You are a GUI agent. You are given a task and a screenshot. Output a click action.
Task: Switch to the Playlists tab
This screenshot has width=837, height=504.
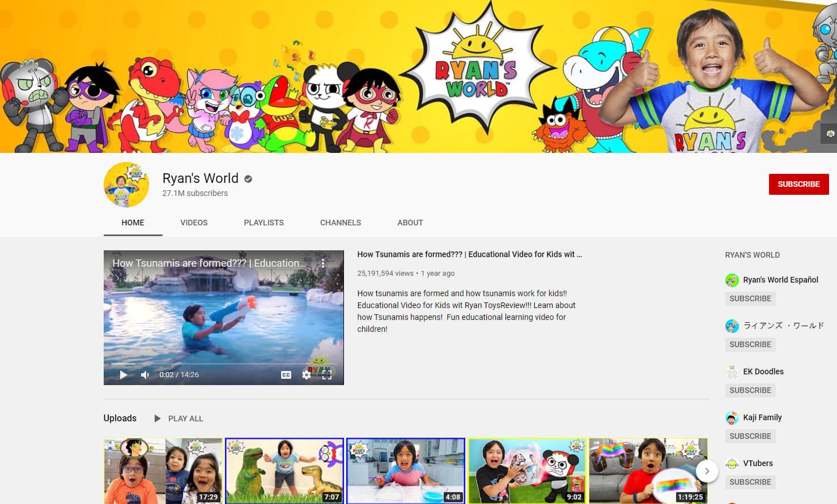click(264, 223)
